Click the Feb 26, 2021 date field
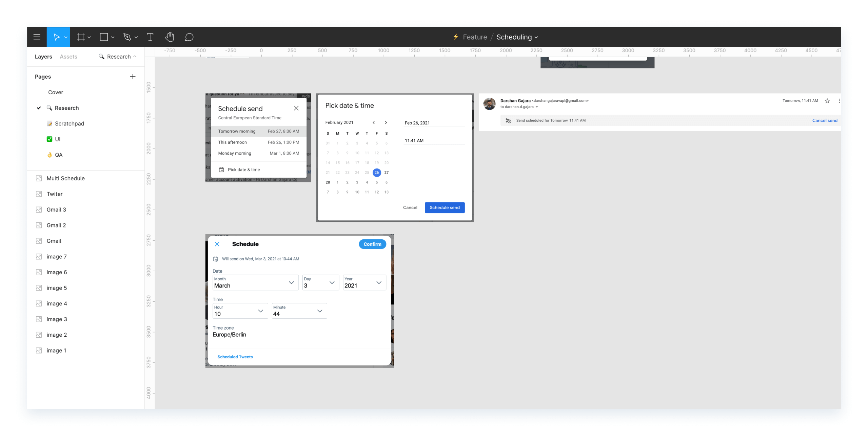 [434, 123]
